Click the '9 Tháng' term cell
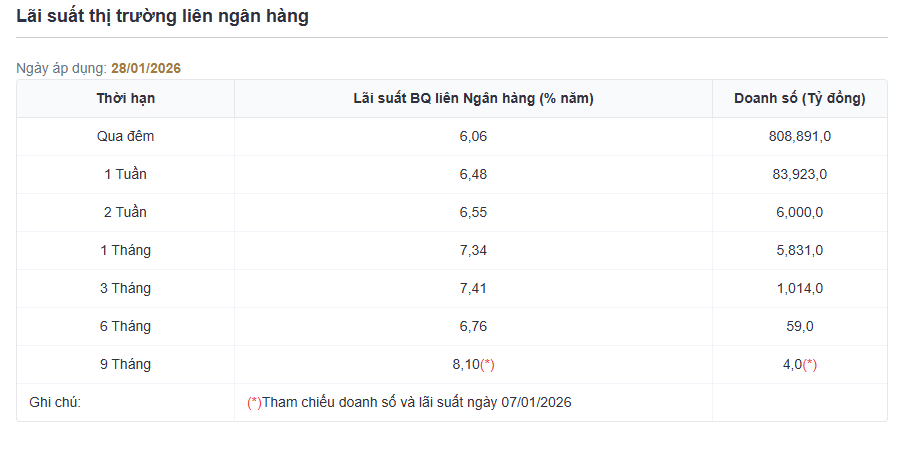897x454 pixels. pyautogui.click(x=125, y=364)
